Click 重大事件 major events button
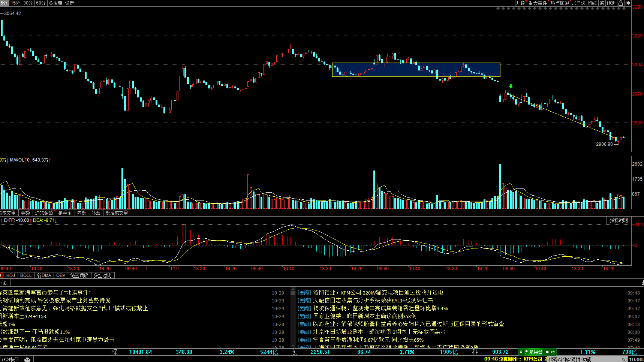The image size is (644, 362). (538, 3)
